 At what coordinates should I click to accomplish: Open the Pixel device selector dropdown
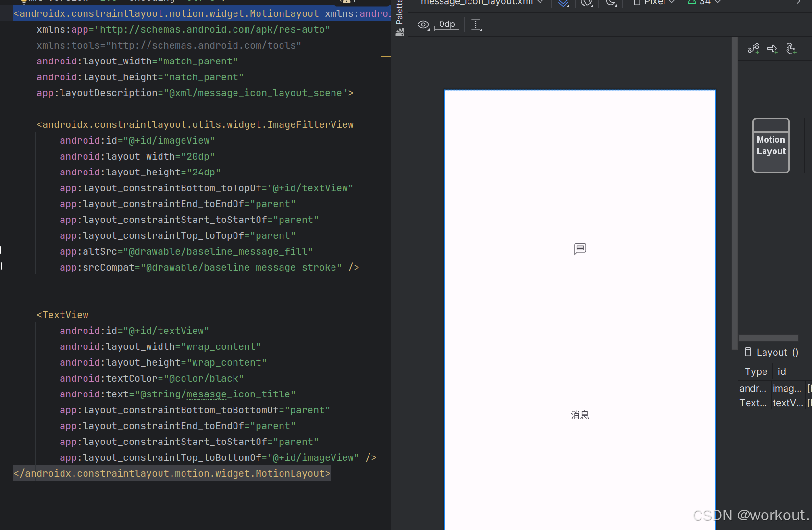point(653,3)
